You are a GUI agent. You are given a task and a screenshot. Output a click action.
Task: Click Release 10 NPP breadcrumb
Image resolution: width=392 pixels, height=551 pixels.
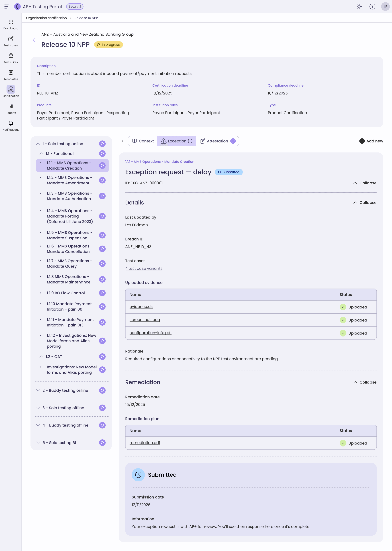click(x=86, y=18)
